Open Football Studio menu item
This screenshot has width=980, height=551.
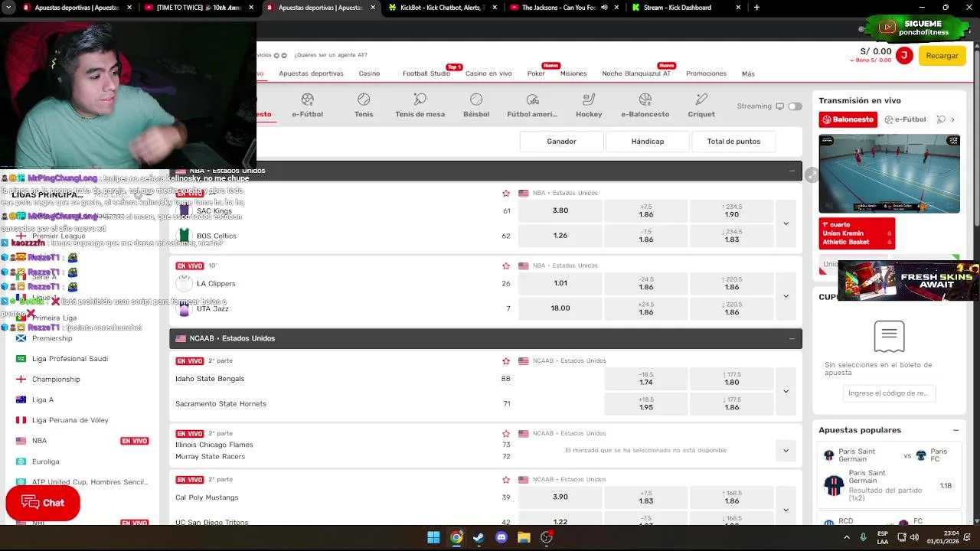click(x=426, y=73)
